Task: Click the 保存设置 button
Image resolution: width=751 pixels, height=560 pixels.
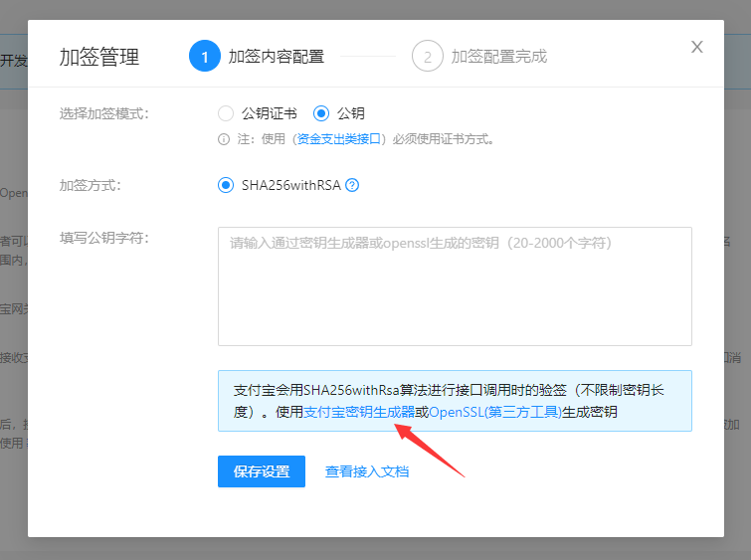Action: pyautogui.click(x=262, y=471)
